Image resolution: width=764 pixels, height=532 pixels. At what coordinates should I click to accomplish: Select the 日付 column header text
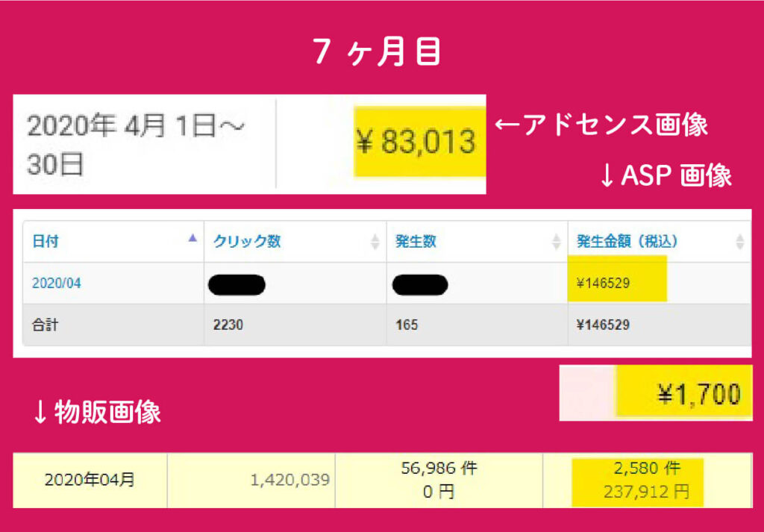tap(45, 242)
